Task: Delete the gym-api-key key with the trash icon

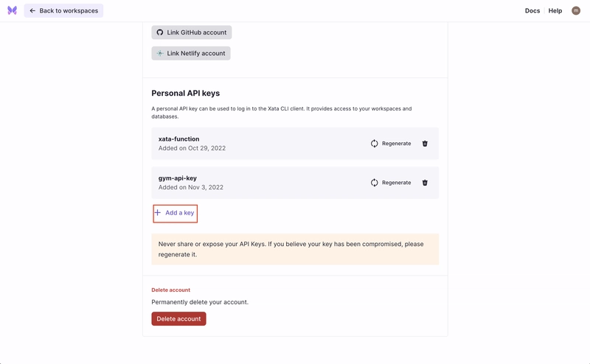Action: click(425, 183)
